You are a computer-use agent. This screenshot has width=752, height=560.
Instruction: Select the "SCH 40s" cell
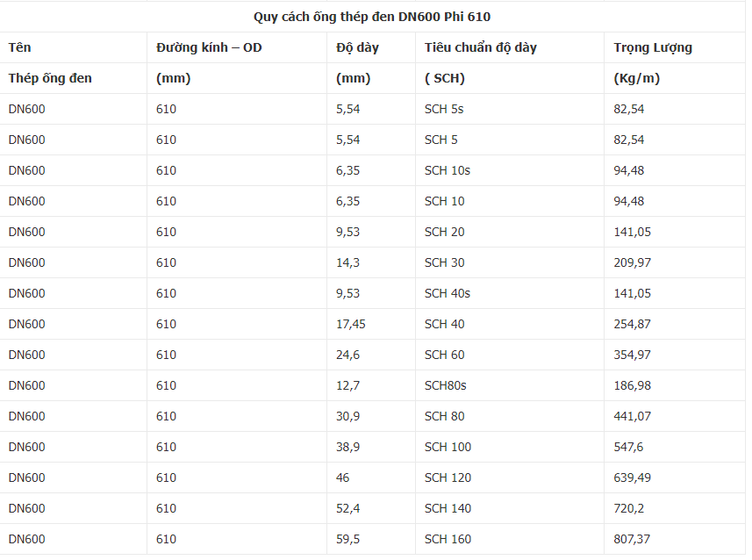coord(447,293)
